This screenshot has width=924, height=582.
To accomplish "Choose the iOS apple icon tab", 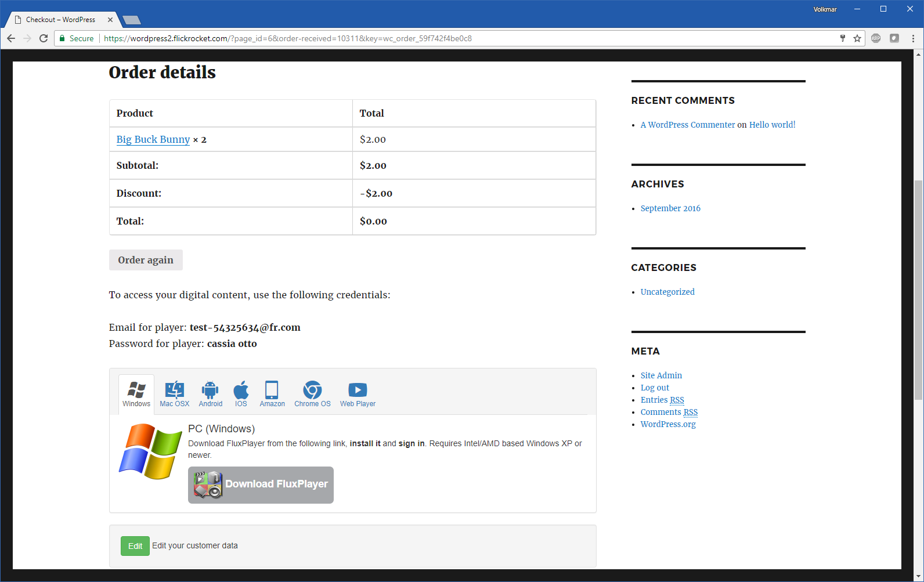I will click(241, 393).
